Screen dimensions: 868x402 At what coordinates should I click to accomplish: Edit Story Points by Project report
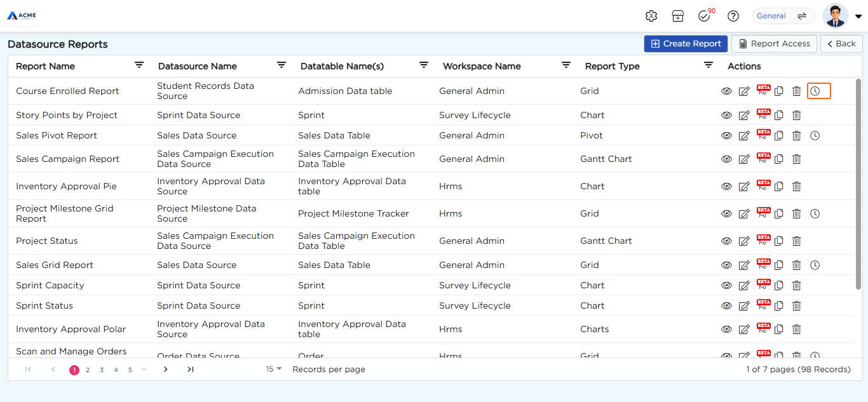744,116
